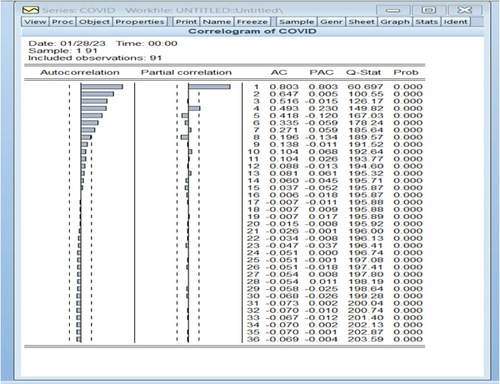Click the lag 4 partial correlation bar

194,108
